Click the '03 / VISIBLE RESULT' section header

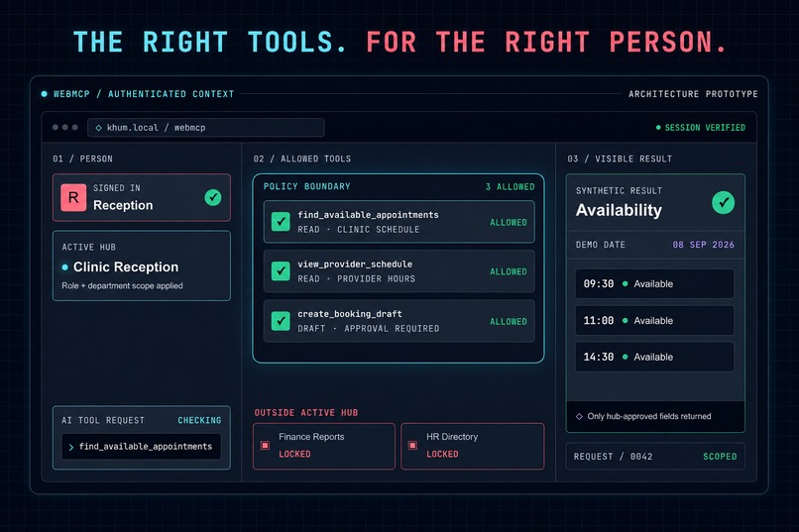620,159
